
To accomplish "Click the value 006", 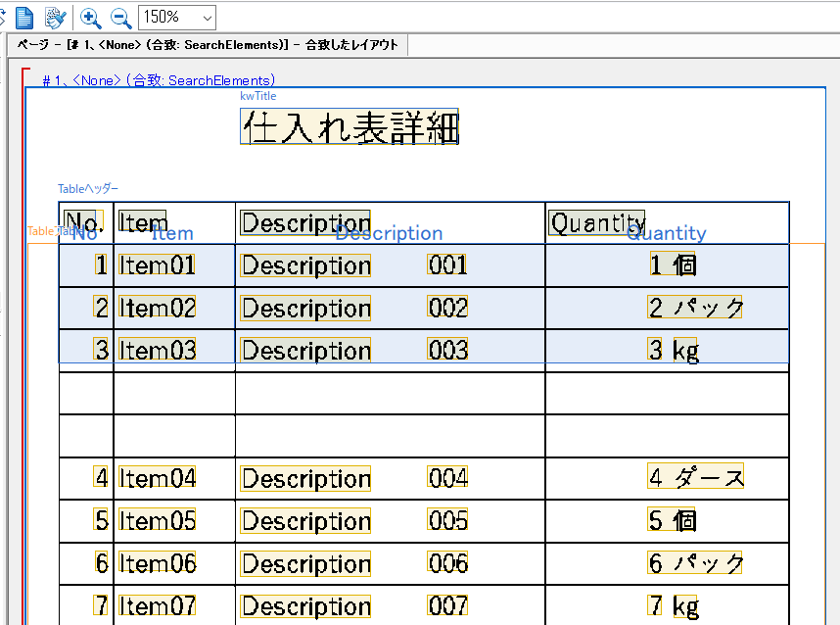I will pos(447,562).
